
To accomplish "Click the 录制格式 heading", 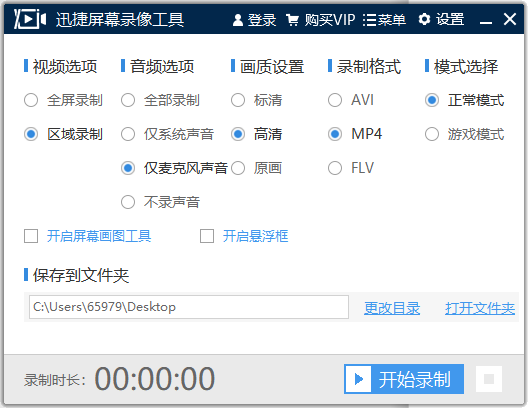I will (x=369, y=66).
